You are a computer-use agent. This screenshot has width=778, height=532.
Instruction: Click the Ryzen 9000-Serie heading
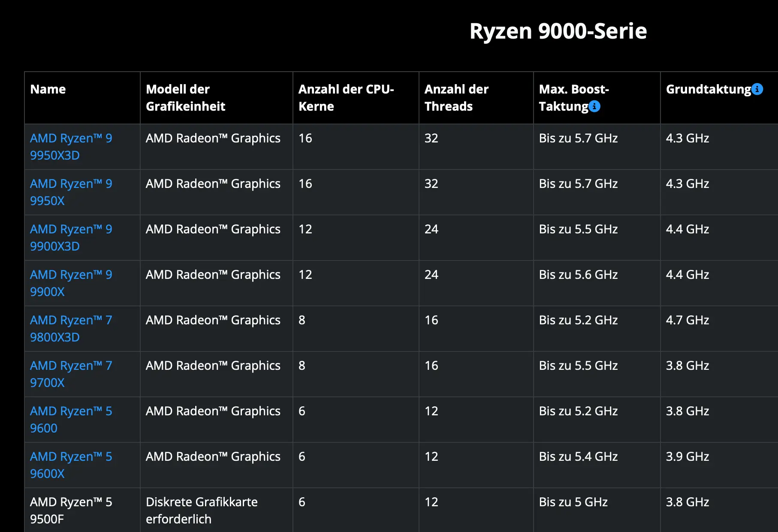pos(558,31)
